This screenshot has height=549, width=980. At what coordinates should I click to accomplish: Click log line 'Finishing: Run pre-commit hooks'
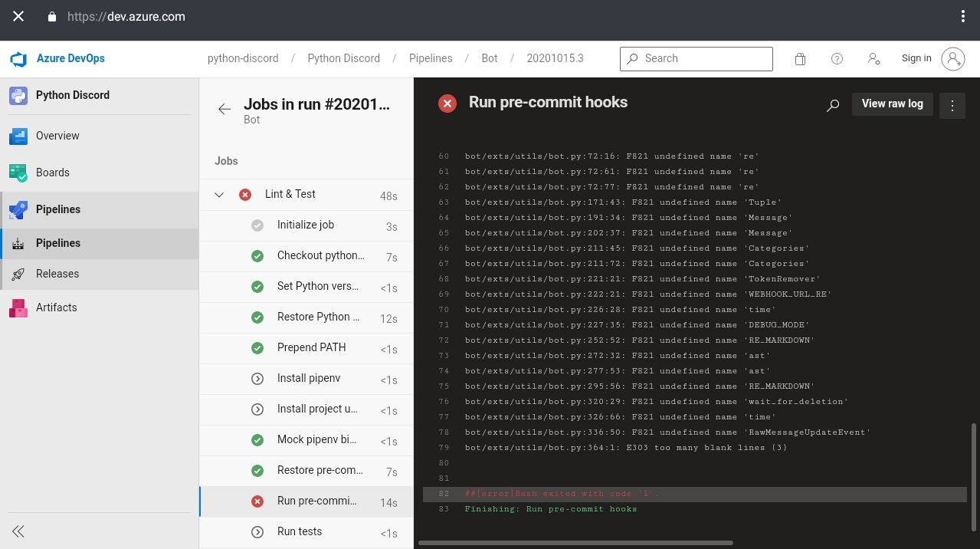click(x=550, y=509)
